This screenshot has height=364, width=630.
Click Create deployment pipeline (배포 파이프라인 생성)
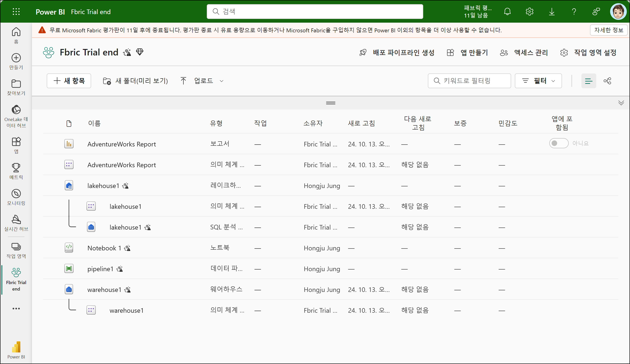coord(397,53)
